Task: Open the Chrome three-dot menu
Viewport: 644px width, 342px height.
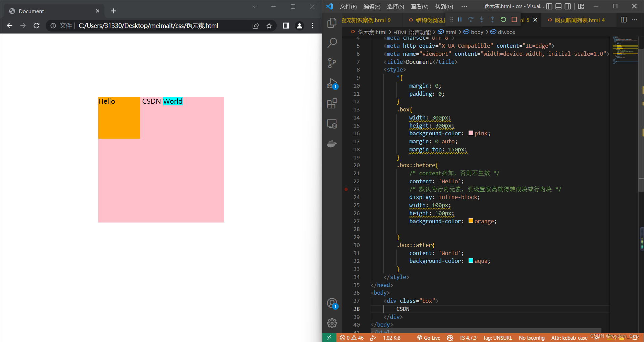Action: 313,26
